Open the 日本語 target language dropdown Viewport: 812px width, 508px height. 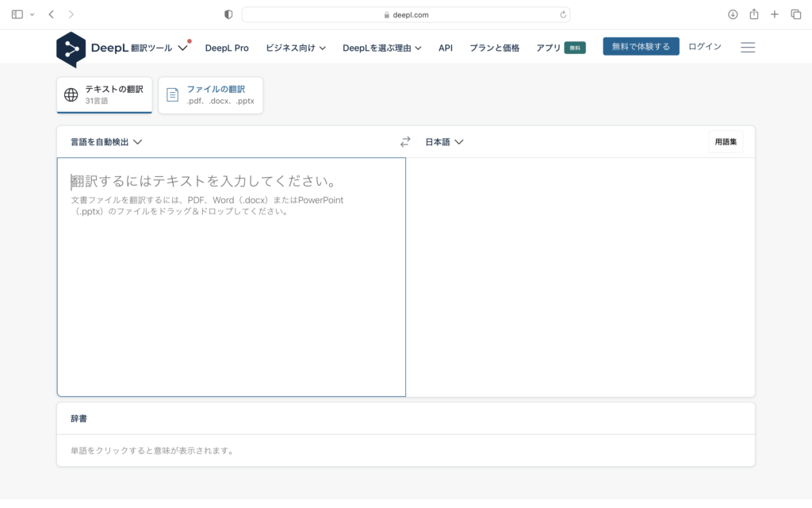pyautogui.click(x=444, y=141)
